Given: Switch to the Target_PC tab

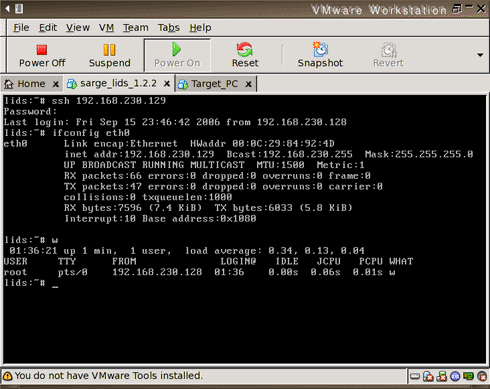Looking at the screenshot, I should 215,84.
